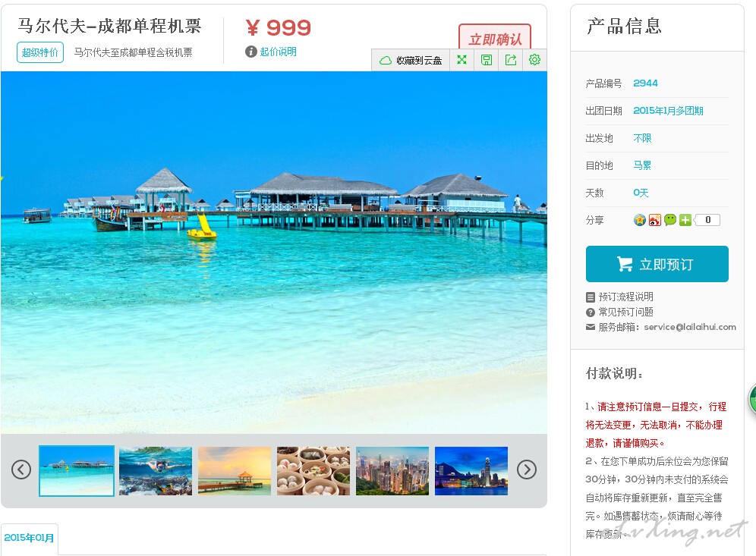Show next thumbnails with right arrow

[527, 470]
